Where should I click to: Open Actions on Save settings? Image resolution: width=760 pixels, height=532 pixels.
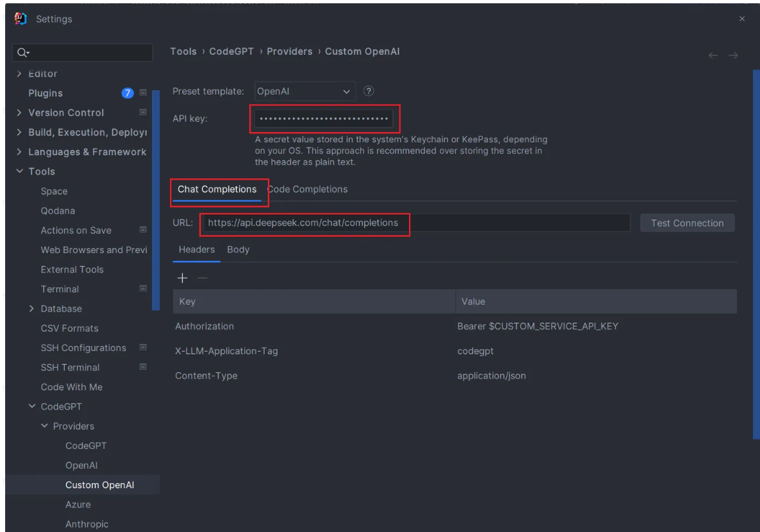point(76,230)
